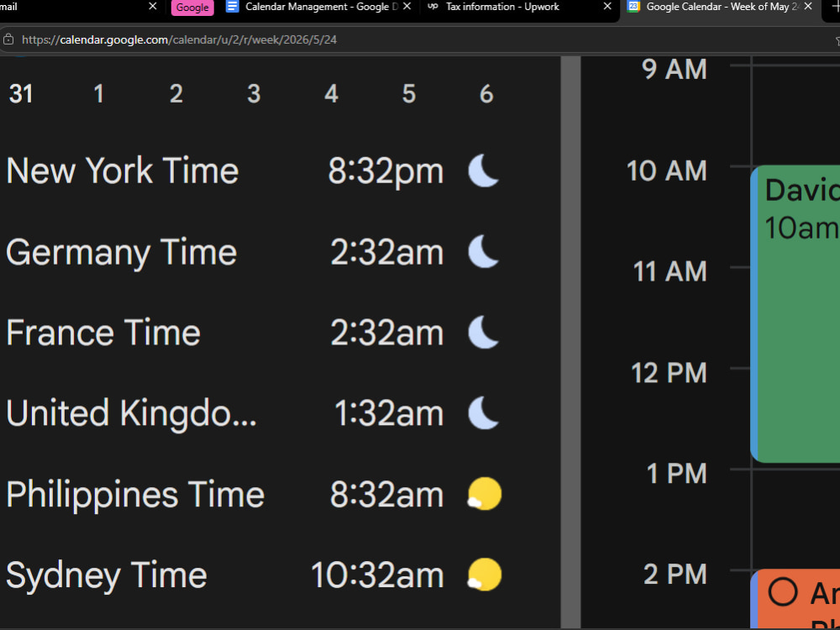840x630 pixels.
Task: Click the 11 AM time label
Action: [670, 271]
